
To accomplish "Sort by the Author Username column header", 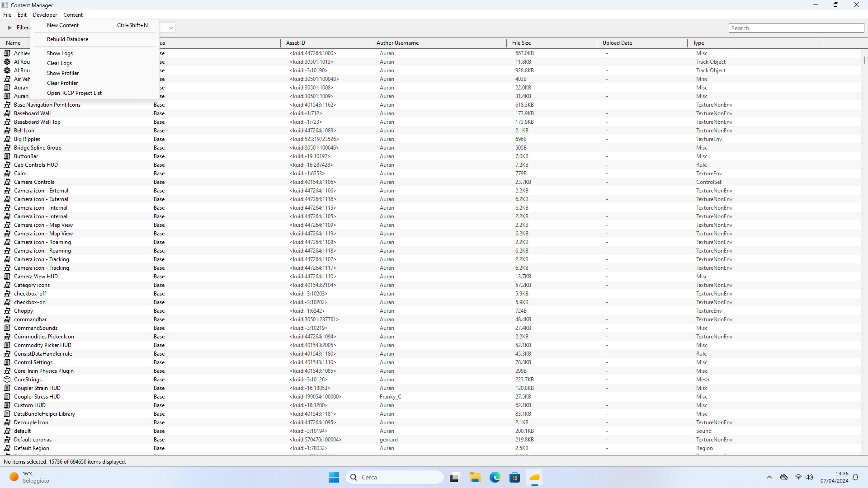I will 439,43.
